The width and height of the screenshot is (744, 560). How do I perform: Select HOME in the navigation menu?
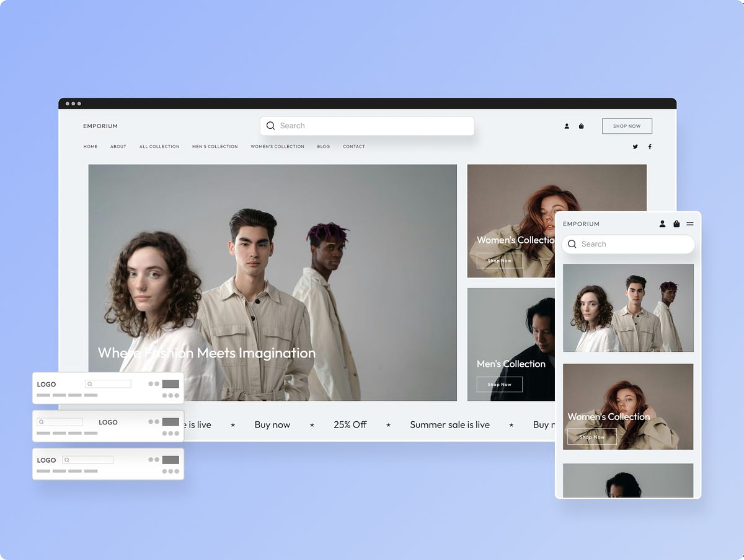[91, 146]
